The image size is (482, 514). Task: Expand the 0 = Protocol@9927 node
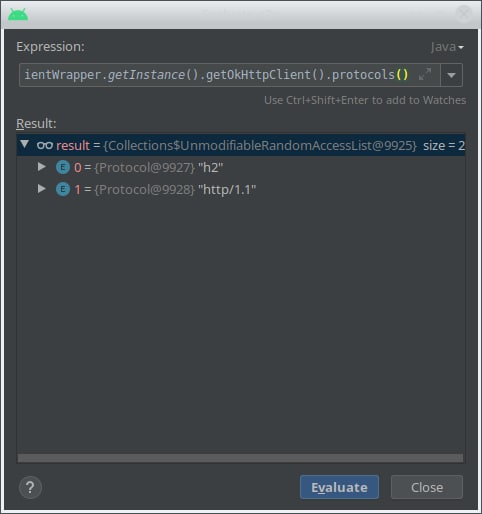pyautogui.click(x=42, y=167)
